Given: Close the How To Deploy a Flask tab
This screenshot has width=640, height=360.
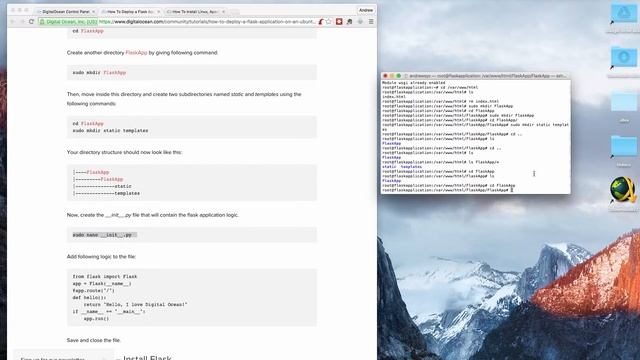Looking at the screenshot, I should [x=158, y=12].
